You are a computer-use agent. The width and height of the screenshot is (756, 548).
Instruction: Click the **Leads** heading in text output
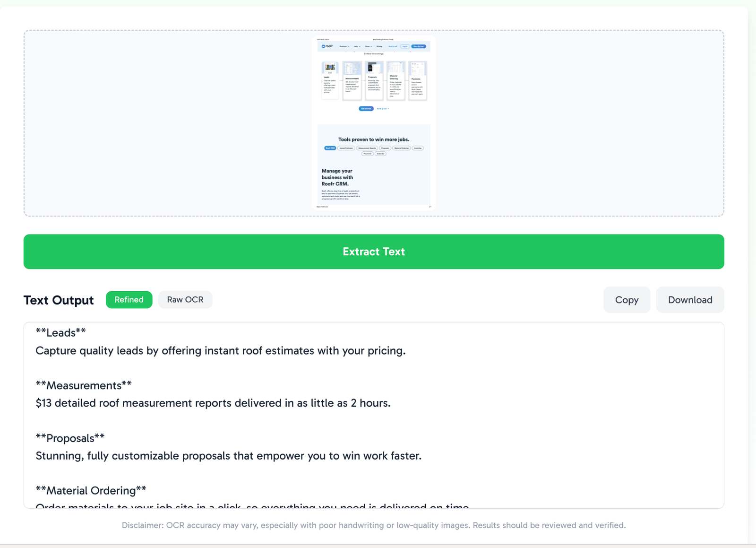pos(61,333)
